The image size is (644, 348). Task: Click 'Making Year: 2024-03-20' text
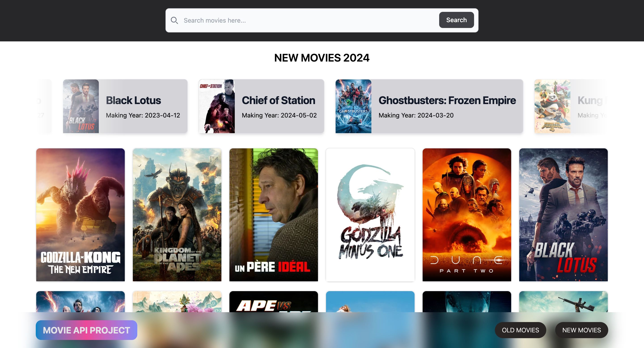tap(416, 115)
